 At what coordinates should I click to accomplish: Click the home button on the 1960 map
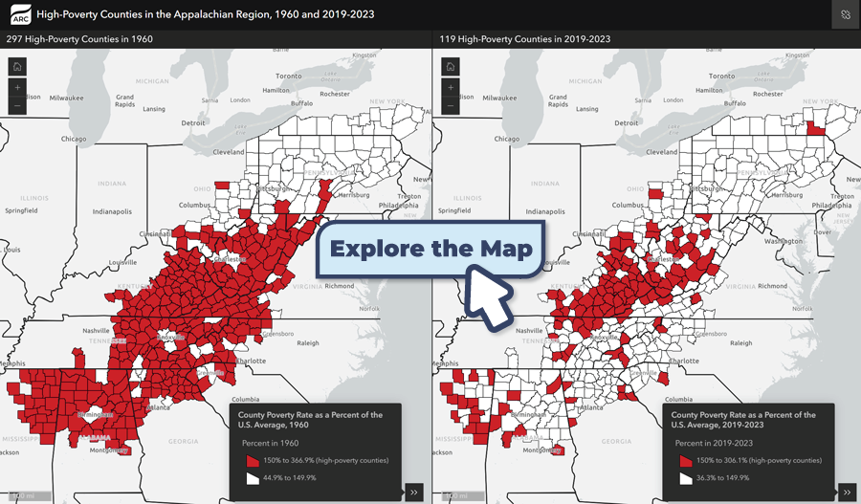18,67
